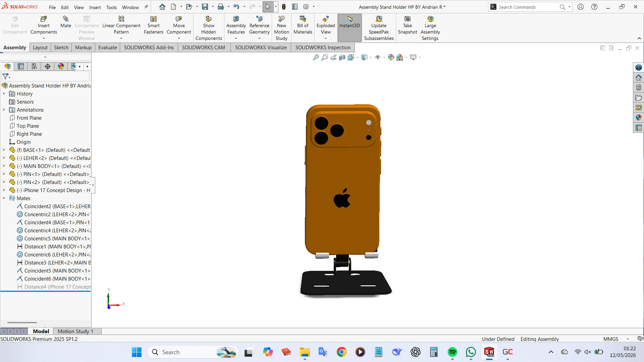The width and height of the screenshot is (644, 362).
Task: Click Zoom to Area icon
Action: pos(325,57)
